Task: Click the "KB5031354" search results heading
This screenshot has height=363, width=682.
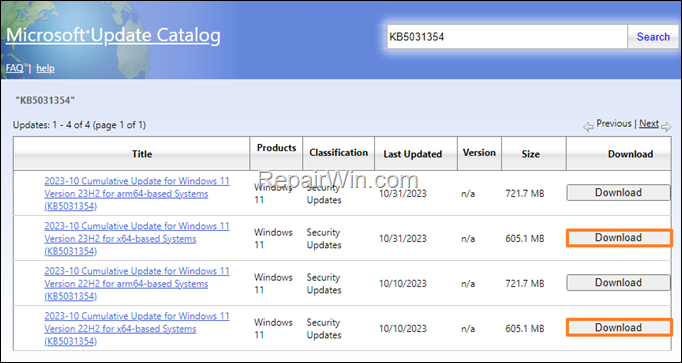Action: [x=45, y=100]
